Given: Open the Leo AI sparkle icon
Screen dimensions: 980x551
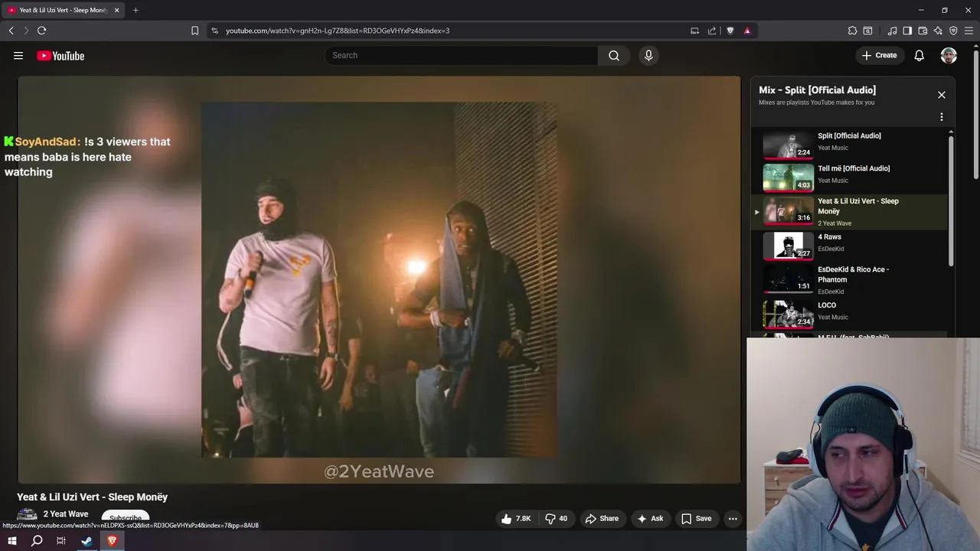Looking at the screenshot, I should tap(938, 31).
